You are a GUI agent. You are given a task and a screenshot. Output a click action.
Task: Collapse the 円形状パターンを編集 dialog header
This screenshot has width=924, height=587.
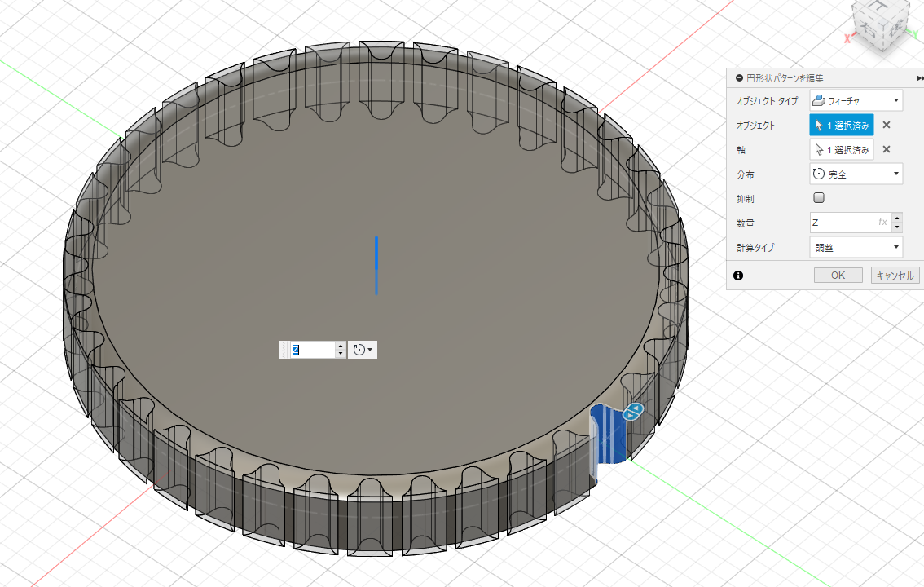tap(739, 78)
